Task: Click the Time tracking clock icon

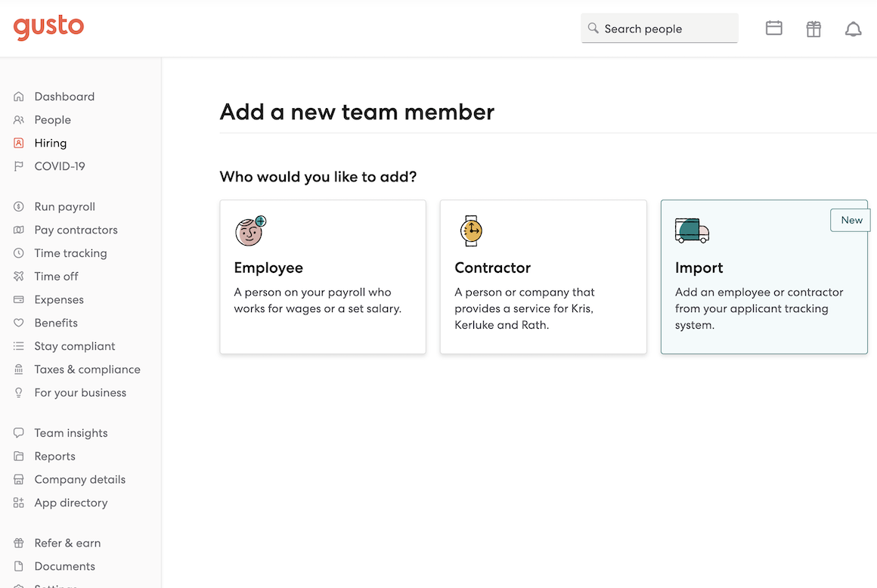Action: pos(18,253)
